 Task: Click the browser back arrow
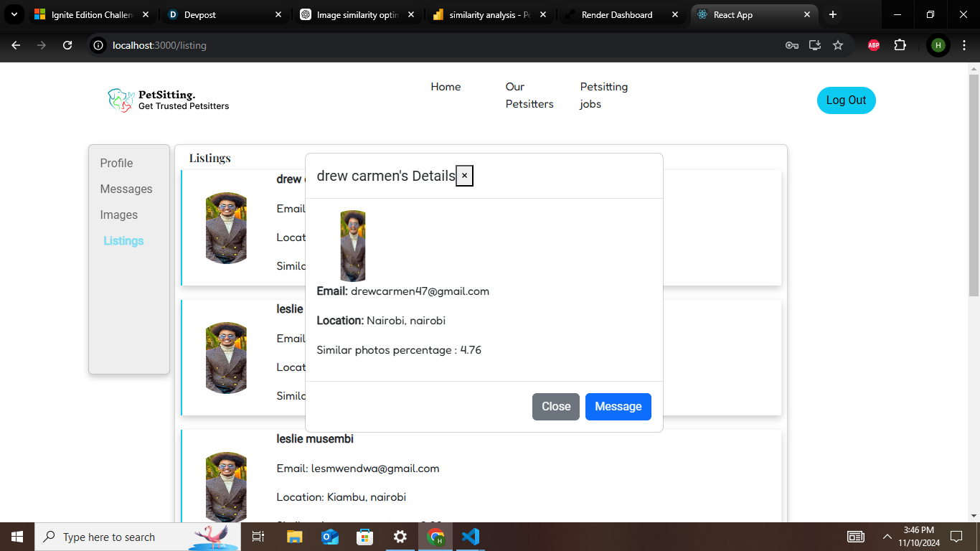coord(16,45)
